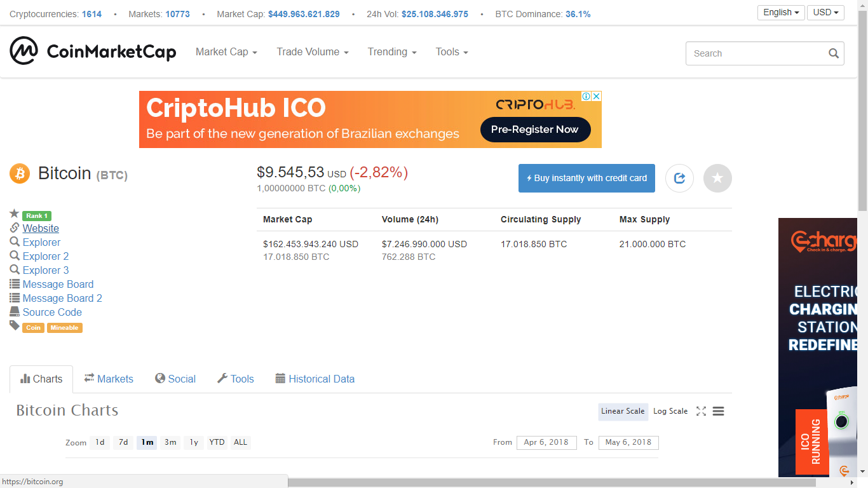Open the Message Board 2 link
868x488 pixels.
[x=62, y=299]
